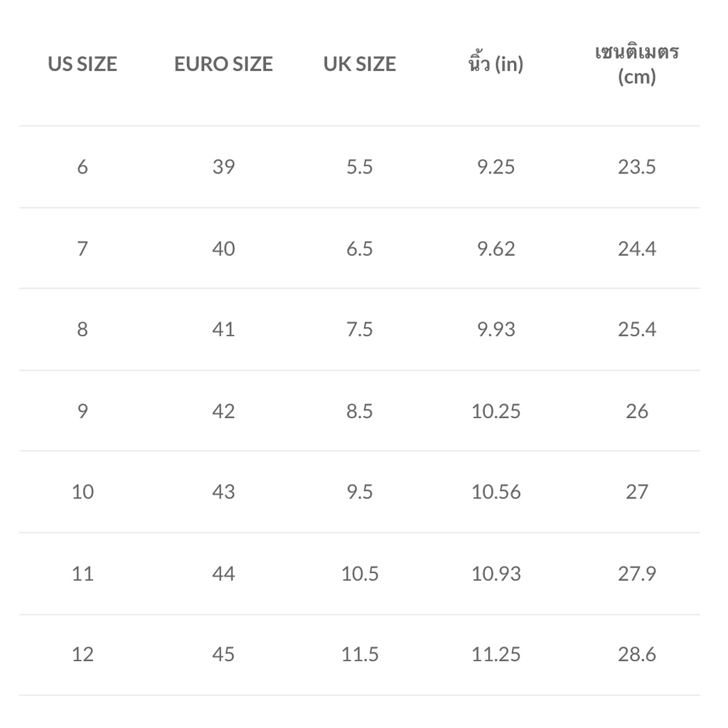Select the 28.6 cm cell
The width and height of the screenshot is (728, 728).
(636, 655)
